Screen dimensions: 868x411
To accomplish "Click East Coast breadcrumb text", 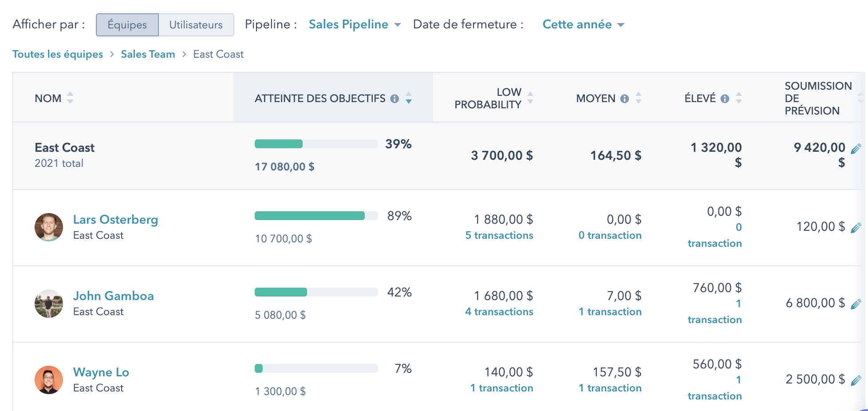I will 218,54.
